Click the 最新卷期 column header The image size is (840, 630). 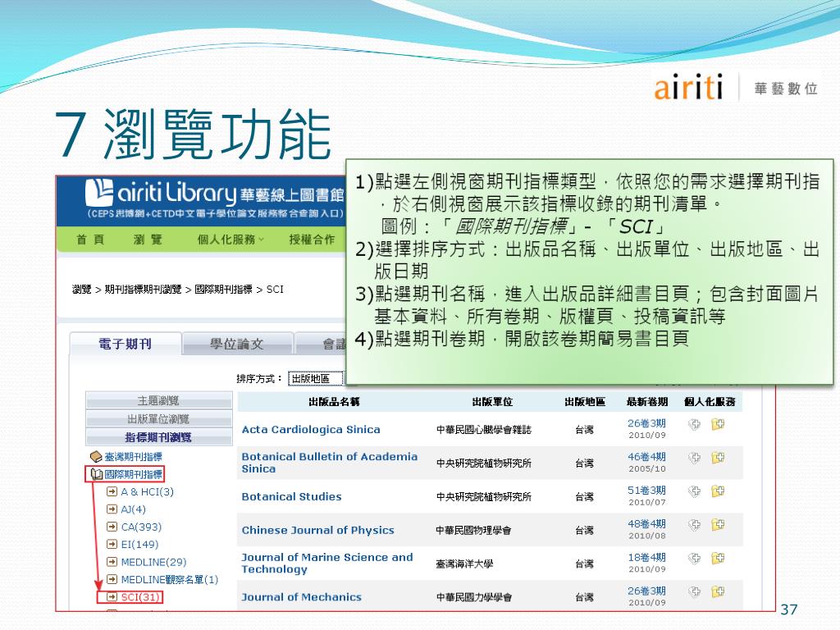(x=647, y=402)
